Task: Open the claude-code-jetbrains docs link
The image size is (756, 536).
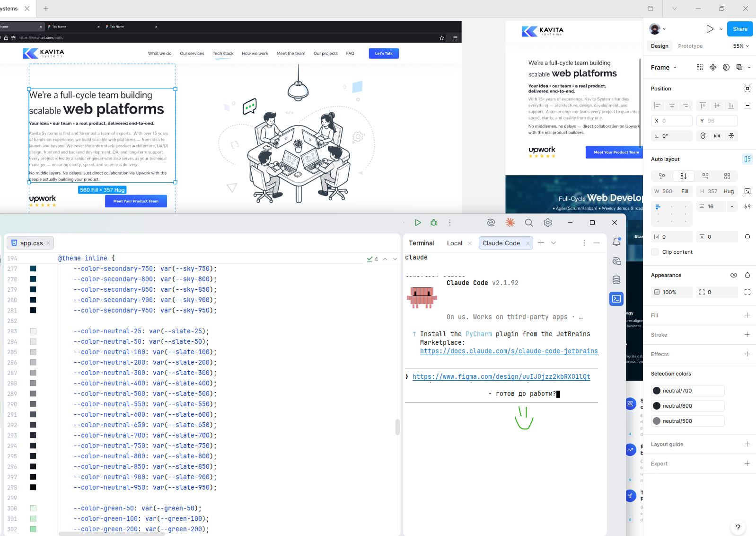Action: tap(509, 351)
